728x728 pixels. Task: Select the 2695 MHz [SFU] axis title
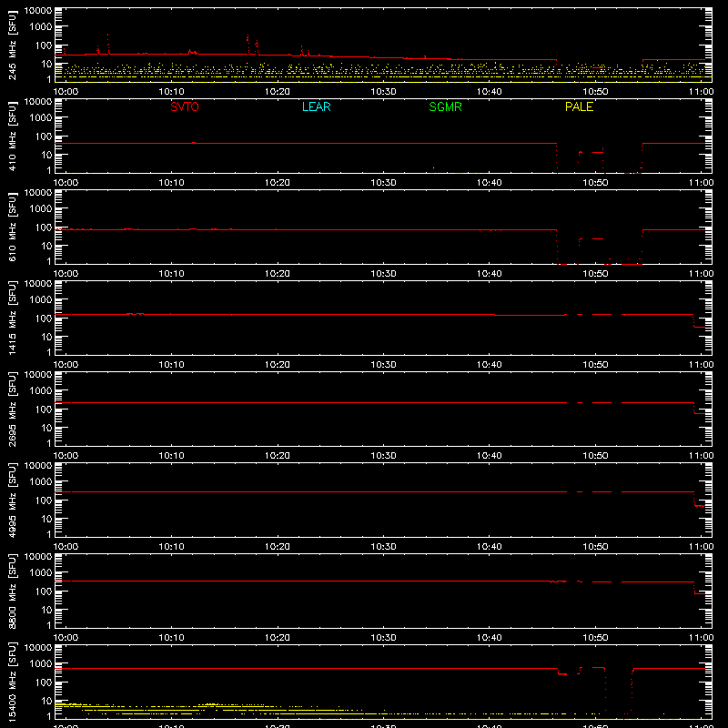(x=13, y=409)
